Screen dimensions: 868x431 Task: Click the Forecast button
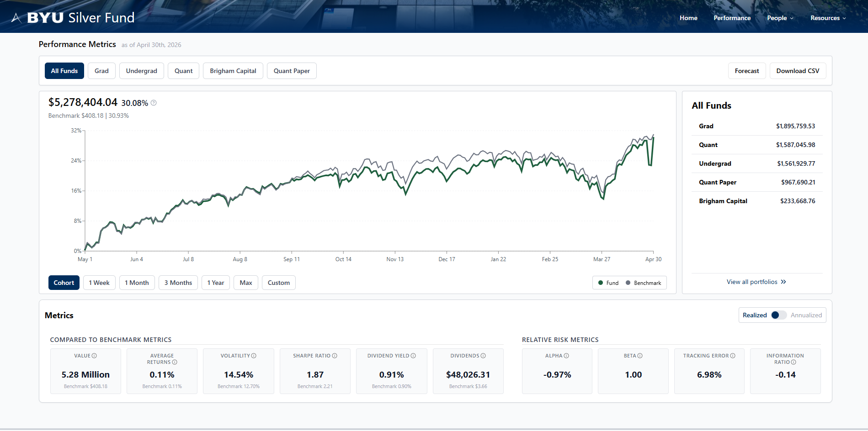point(747,71)
